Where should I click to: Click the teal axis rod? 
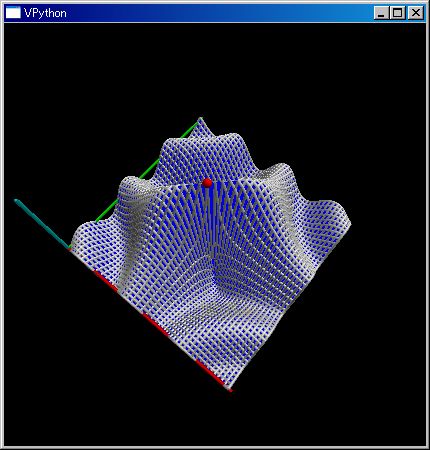click(x=42, y=224)
